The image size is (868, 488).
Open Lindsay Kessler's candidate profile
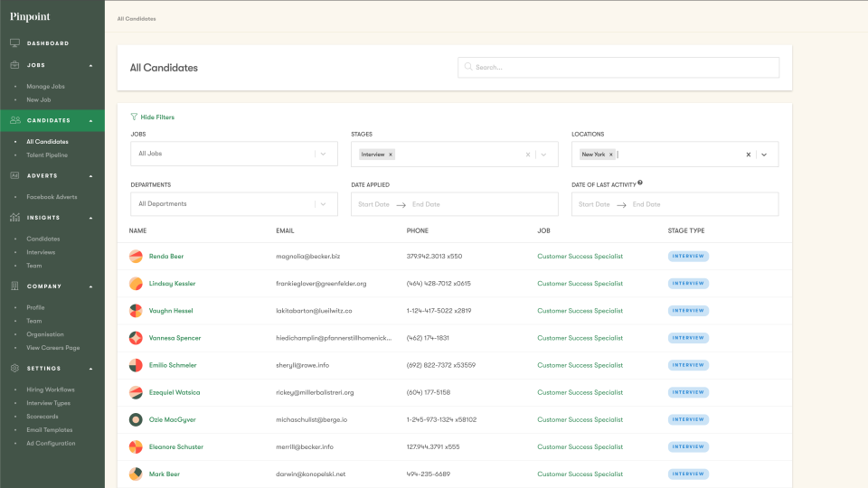pyautogui.click(x=172, y=284)
